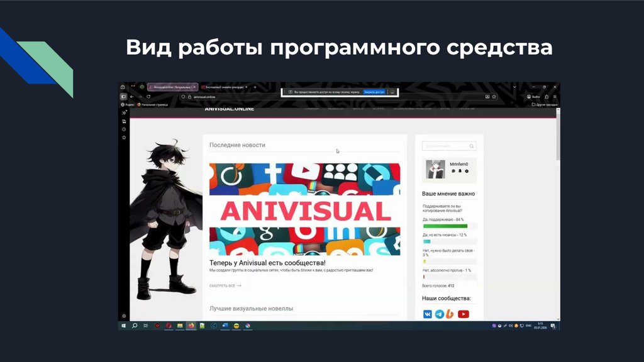Open profile settings gear under MrInfern0
This screenshot has width=644, height=362.
(x=467, y=171)
